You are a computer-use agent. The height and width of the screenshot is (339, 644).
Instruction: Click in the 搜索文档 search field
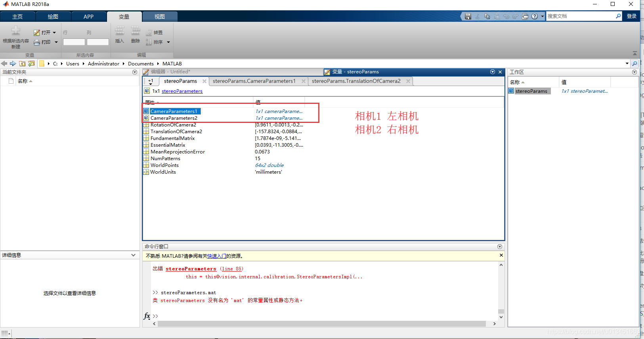pos(580,16)
